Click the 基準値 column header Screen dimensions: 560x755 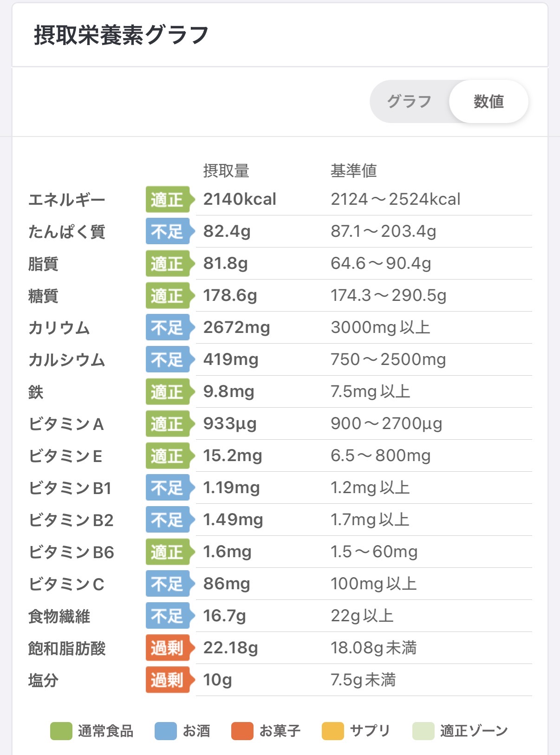[x=353, y=171]
